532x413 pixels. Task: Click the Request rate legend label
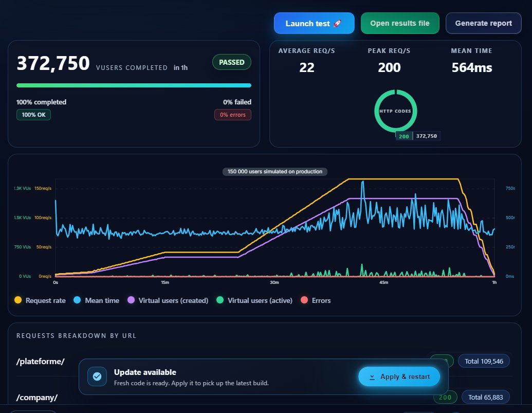point(45,300)
